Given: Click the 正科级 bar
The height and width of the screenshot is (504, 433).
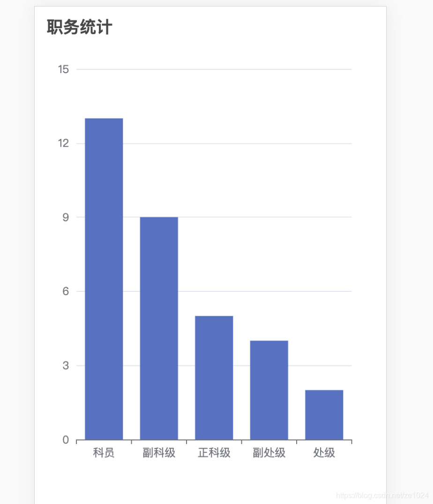Looking at the screenshot, I should coord(214,378).
